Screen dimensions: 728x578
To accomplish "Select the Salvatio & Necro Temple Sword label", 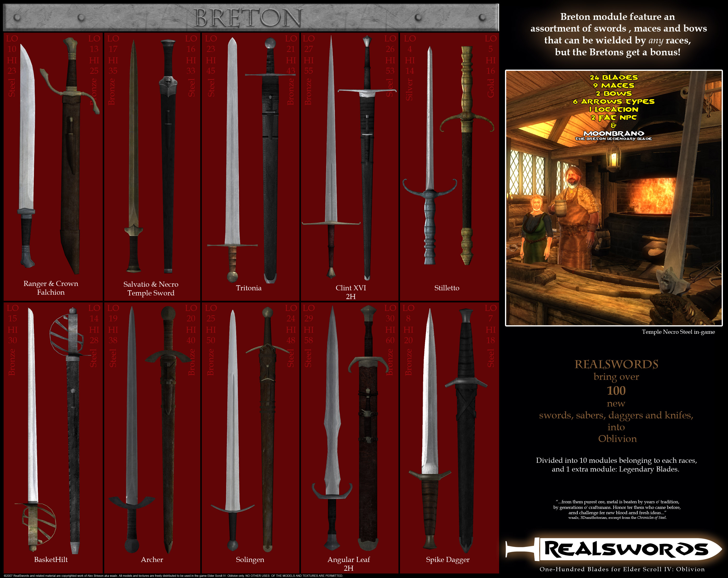I will coord(151,288).
